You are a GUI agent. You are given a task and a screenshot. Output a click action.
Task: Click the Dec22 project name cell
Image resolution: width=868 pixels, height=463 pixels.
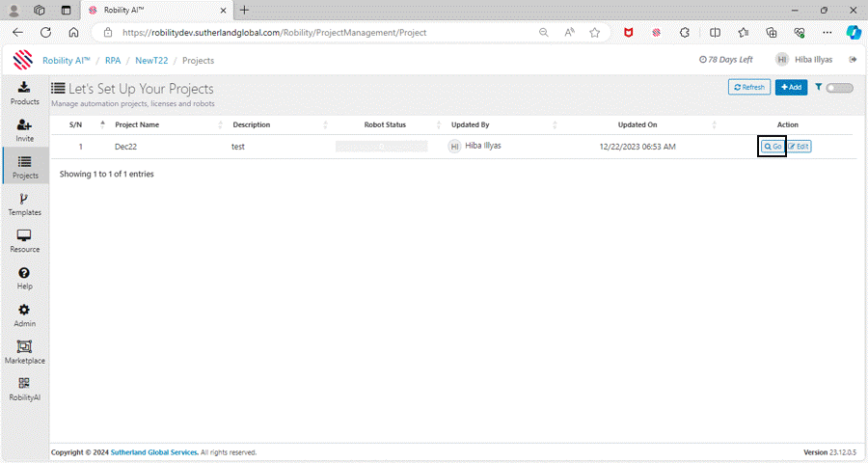click(x=125, y=147)
